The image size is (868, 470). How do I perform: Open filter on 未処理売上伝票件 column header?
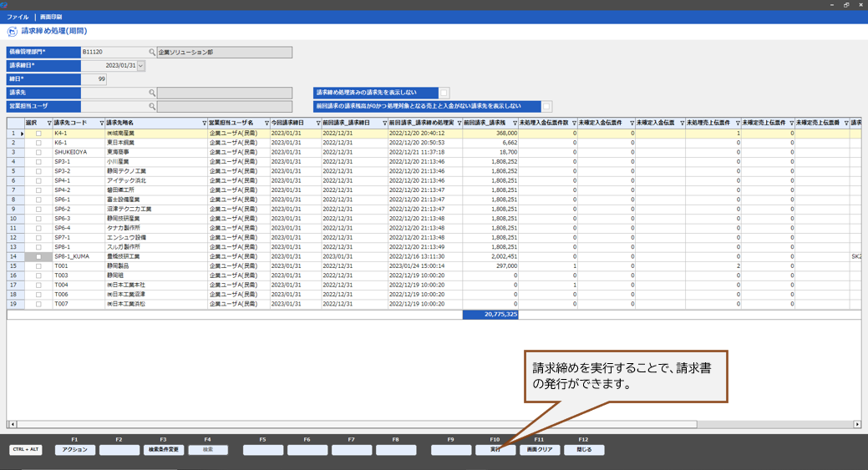738,123
